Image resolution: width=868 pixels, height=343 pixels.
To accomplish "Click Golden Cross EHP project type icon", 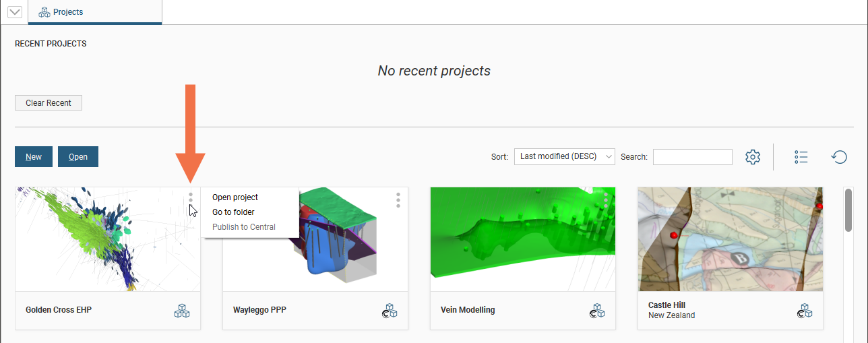I will 182,311.
